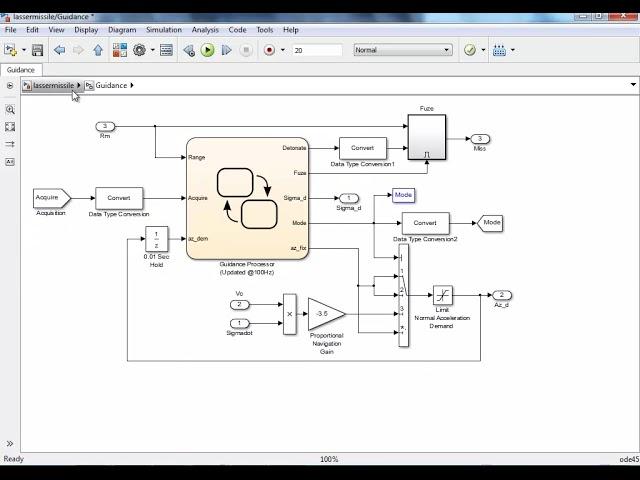Click the Record red circle button

[269, 50]
